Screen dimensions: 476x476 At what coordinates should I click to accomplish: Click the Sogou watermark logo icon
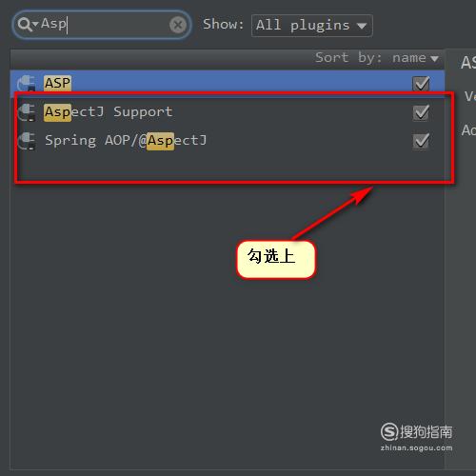(389, 431)
